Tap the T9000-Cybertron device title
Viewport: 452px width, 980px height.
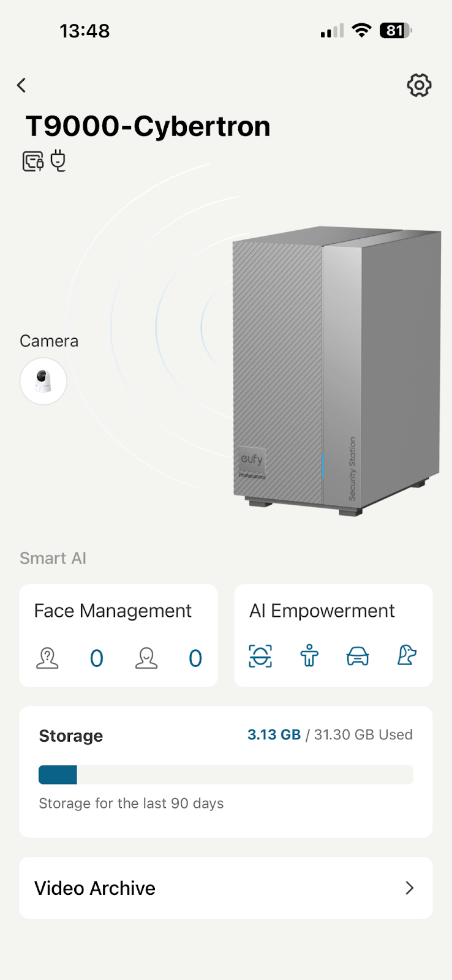(x=148, y=126)
